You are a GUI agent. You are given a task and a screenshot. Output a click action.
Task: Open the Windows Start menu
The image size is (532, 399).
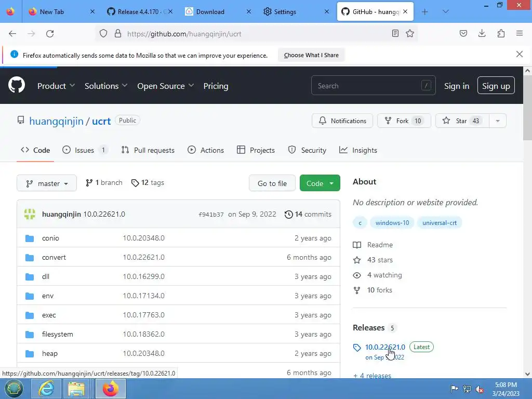[x=14, y=389]
